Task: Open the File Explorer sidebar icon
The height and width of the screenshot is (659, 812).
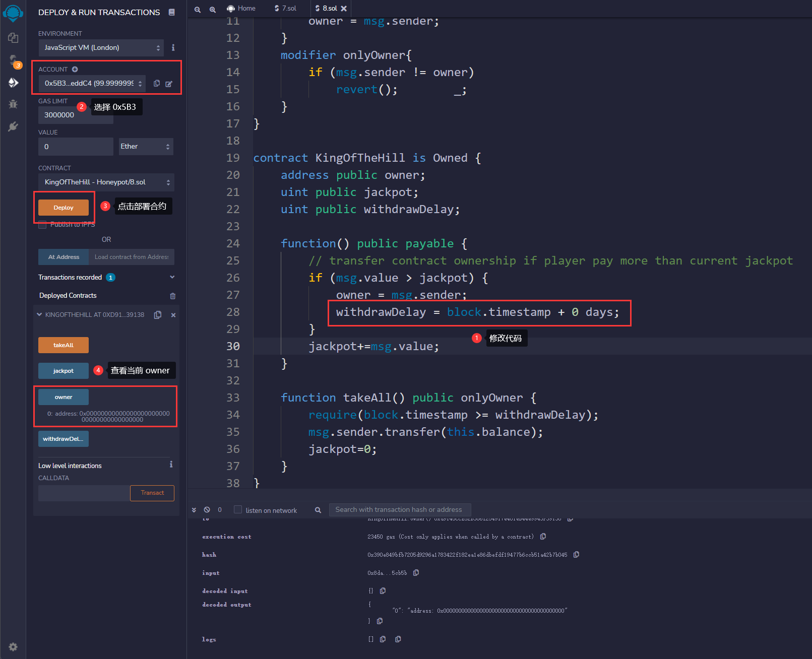Action: 13,38
